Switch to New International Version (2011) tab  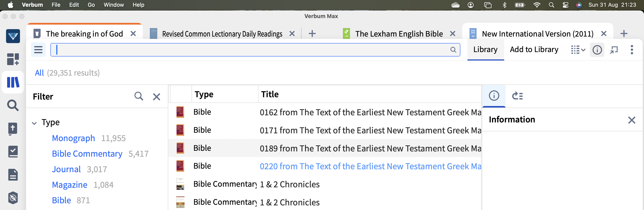coord(538,34)
